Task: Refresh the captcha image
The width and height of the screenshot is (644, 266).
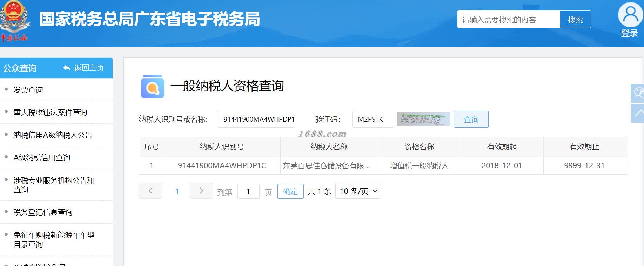Action: [423, 119]
